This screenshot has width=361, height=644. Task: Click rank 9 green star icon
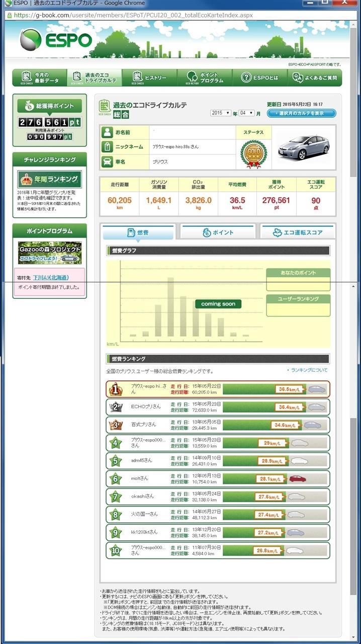click(116, 532)
